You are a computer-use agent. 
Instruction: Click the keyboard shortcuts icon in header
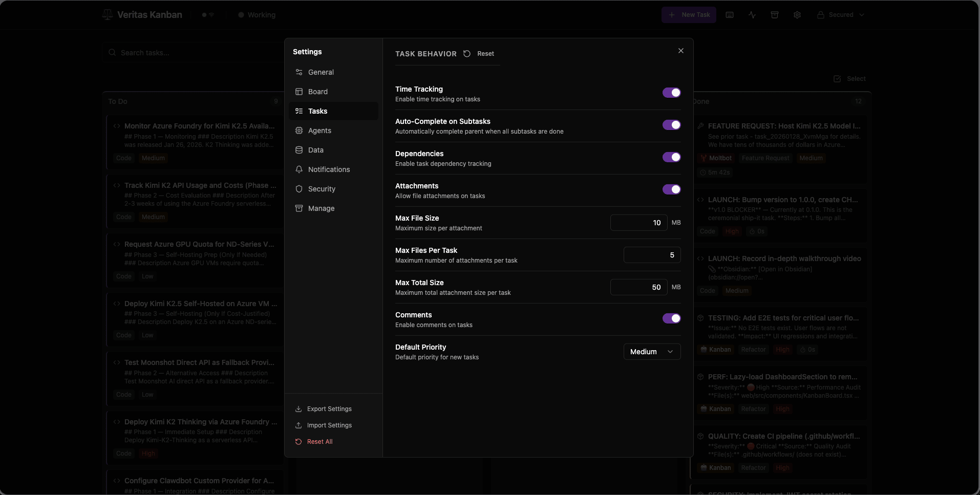click(730, 15)
